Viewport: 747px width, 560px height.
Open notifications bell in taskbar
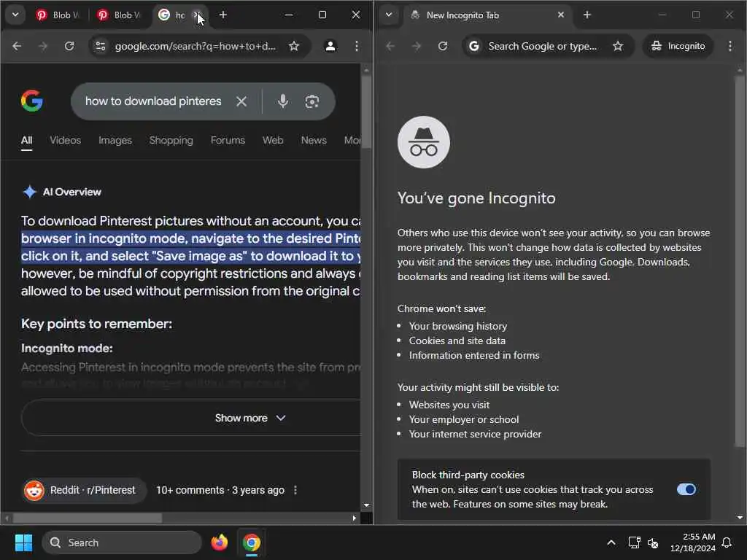tap(727, 542)
